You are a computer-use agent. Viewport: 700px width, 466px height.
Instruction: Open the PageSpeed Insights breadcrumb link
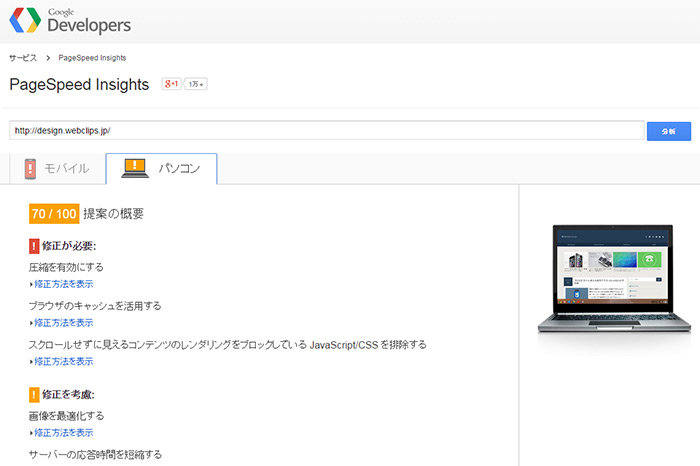[92, 58]
